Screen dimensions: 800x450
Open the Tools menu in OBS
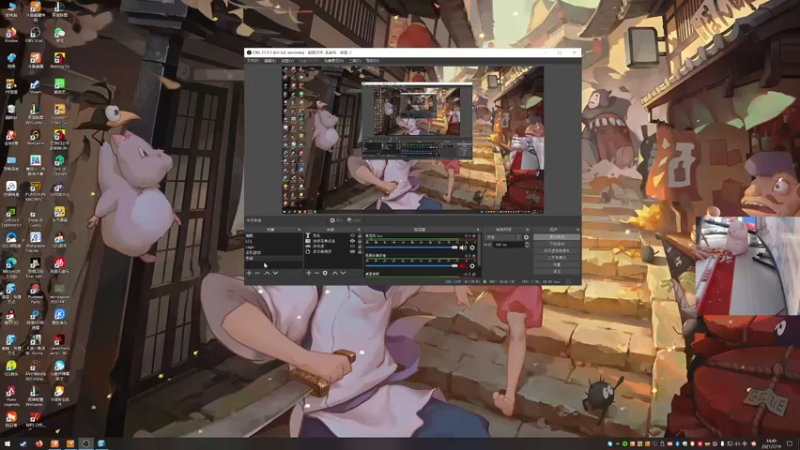(x=355, y=61)
